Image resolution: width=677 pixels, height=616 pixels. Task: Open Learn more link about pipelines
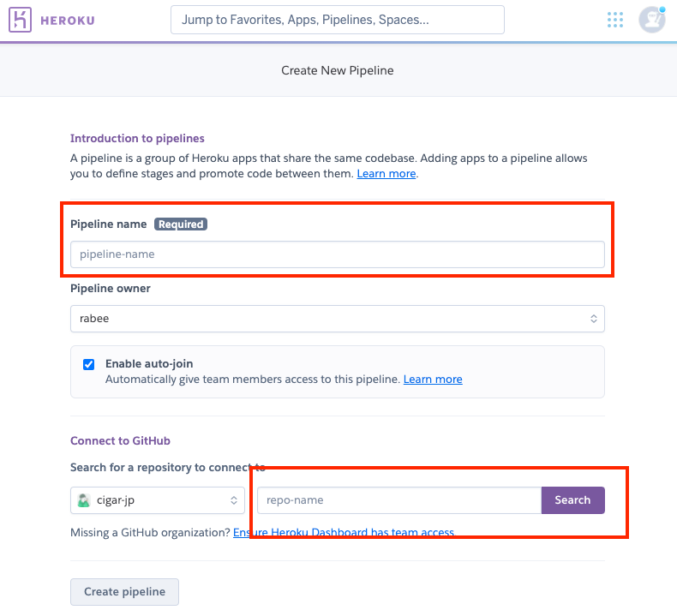386,174
